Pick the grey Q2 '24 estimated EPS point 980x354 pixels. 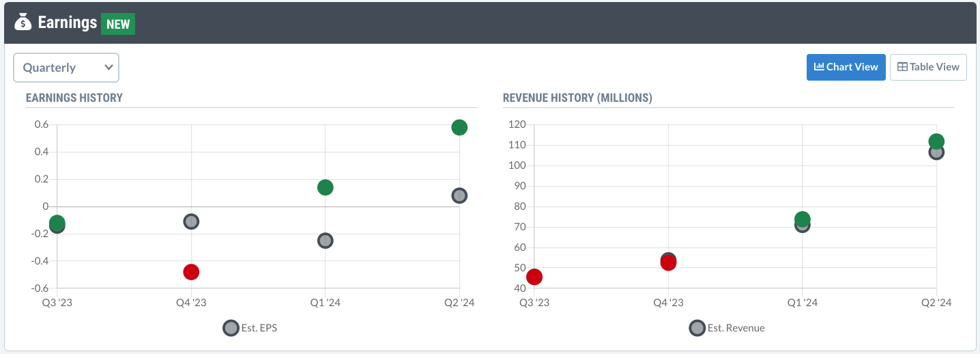(x=459, y=196)
